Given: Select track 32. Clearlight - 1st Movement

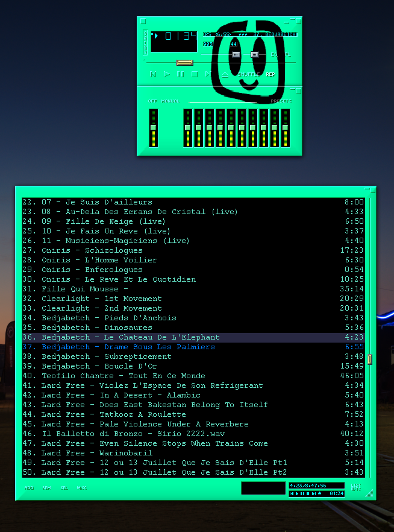Looking at the screenshot, I should (193, 299).
